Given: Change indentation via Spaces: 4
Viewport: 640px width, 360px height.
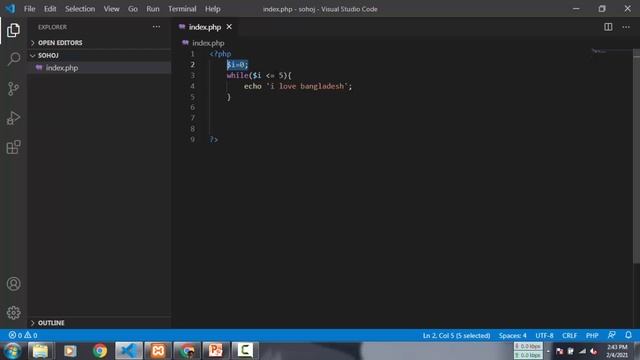Looking at the screenshot, I should 512,335.
